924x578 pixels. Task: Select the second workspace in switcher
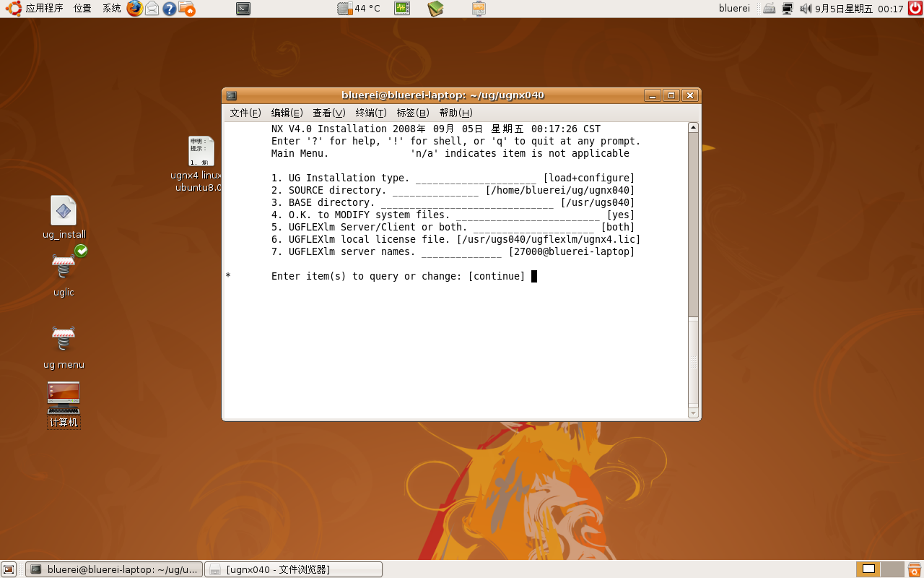pyautogui.click(x=892, y=569)
